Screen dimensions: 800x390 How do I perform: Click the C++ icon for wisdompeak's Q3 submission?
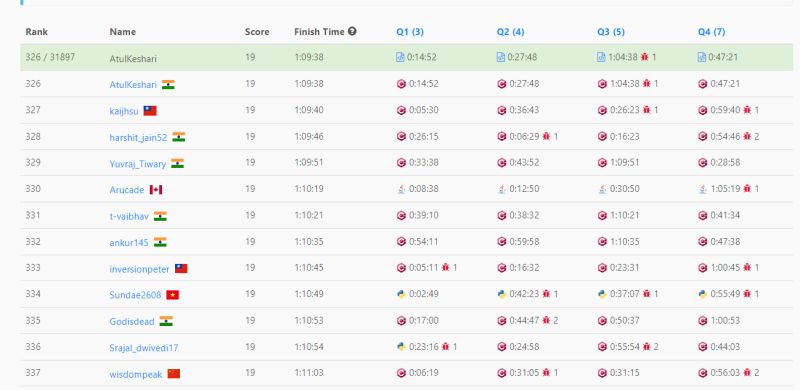click(602, 373)
